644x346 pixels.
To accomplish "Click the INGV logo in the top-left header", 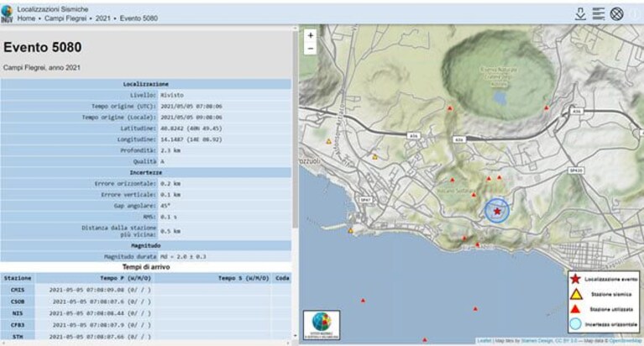I will click(x=7, y=13).
